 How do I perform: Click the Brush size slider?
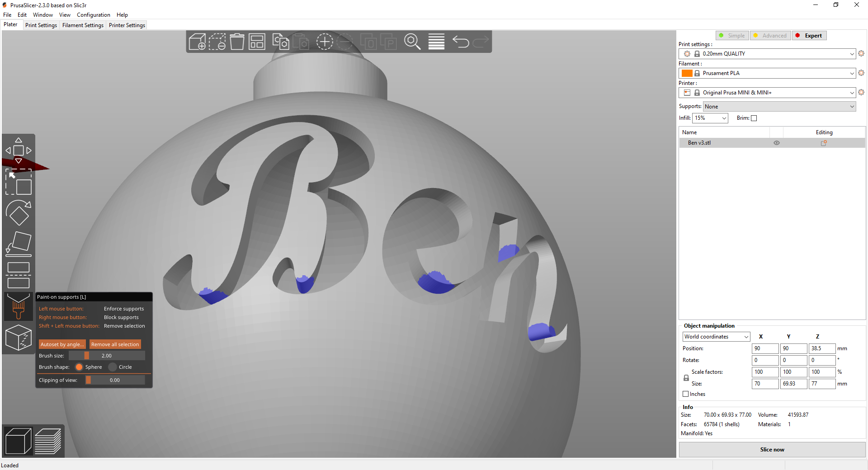pos(107,356)
